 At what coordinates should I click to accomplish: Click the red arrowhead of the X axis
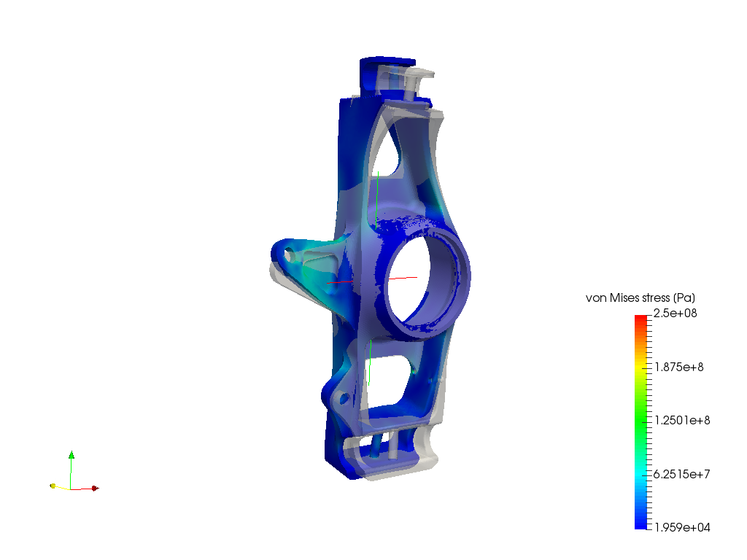click(94, 489)
